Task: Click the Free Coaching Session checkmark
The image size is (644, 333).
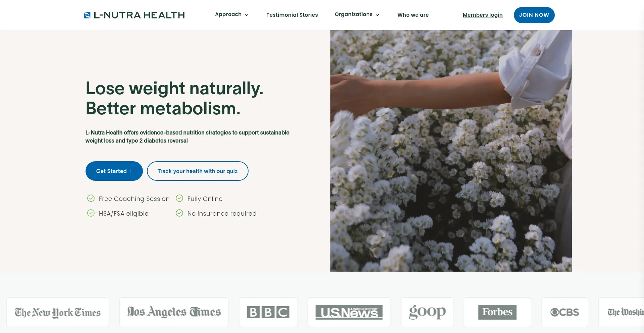Action: [91, 198]
